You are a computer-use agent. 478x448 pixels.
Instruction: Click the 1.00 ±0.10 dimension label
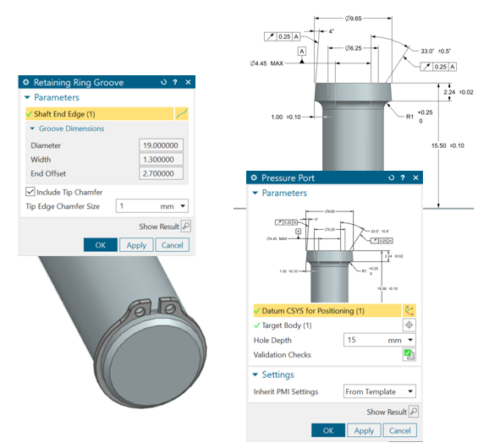(x=286, y=117)
